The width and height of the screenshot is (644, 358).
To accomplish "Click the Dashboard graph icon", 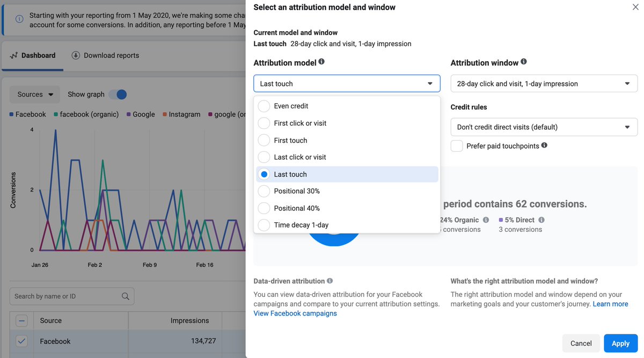I will coord(14,55).
